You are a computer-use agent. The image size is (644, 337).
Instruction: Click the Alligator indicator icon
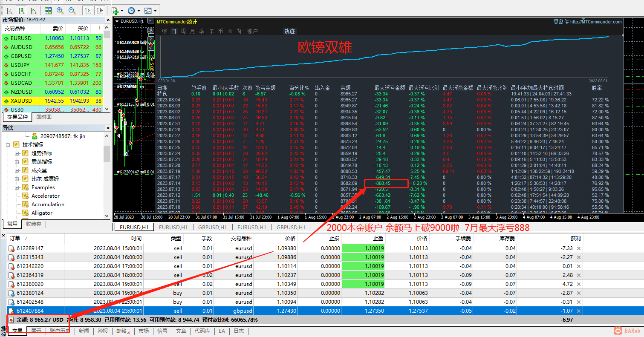click(x=25, y=213)
